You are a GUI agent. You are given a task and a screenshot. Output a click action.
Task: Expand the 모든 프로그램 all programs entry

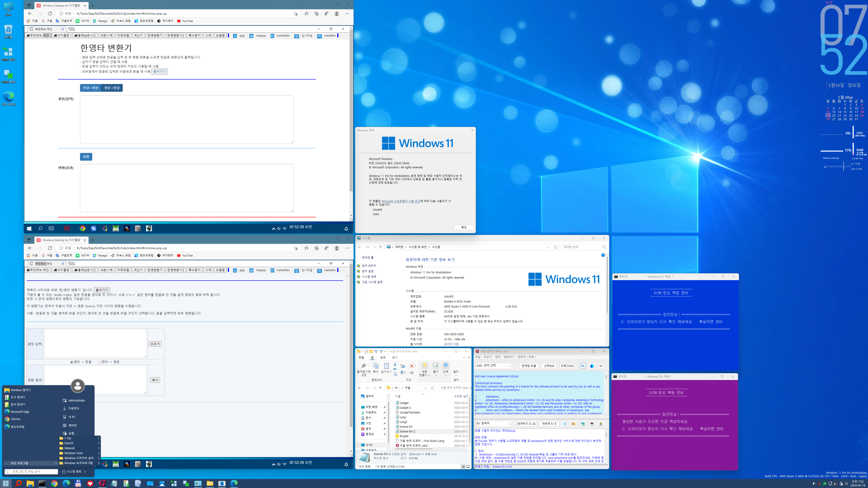pos(31,463)
